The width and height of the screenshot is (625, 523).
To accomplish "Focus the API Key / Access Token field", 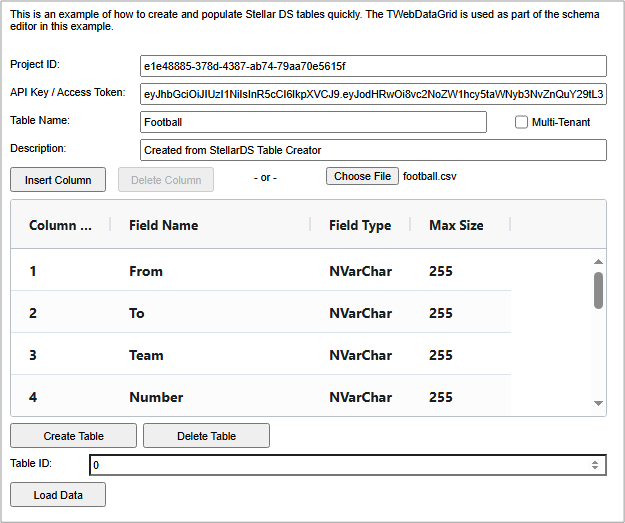I will [x=373, y=94].
